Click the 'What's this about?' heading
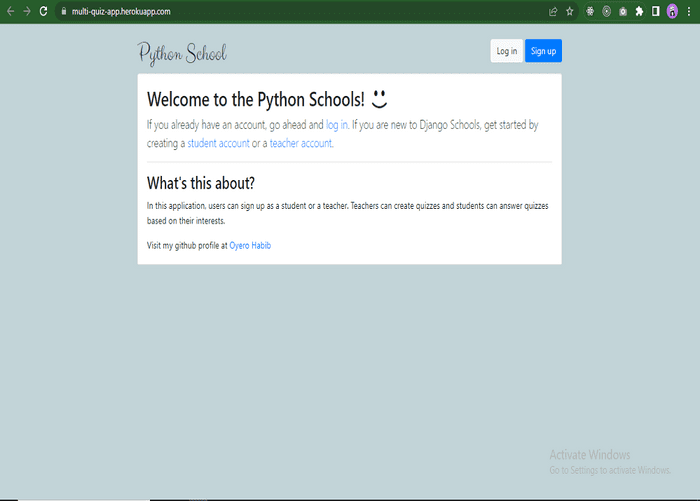This screenshot has height=501, width=700. [201, 183]
